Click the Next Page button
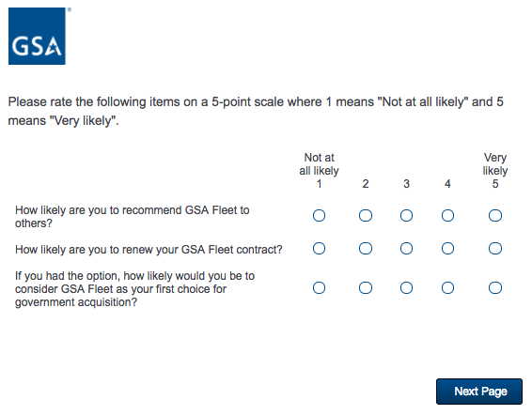 tap(479, 392)
